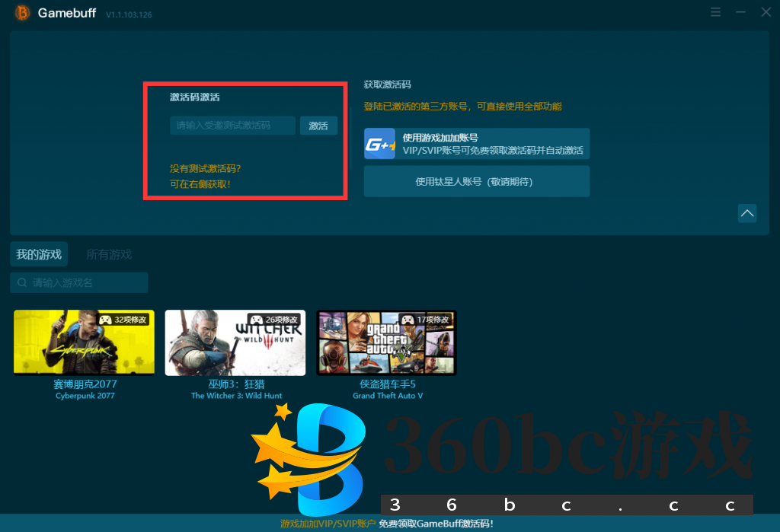The image size is (780, 532).
Task: Collapse the activation panel with the up arrow
Action: 747,213
